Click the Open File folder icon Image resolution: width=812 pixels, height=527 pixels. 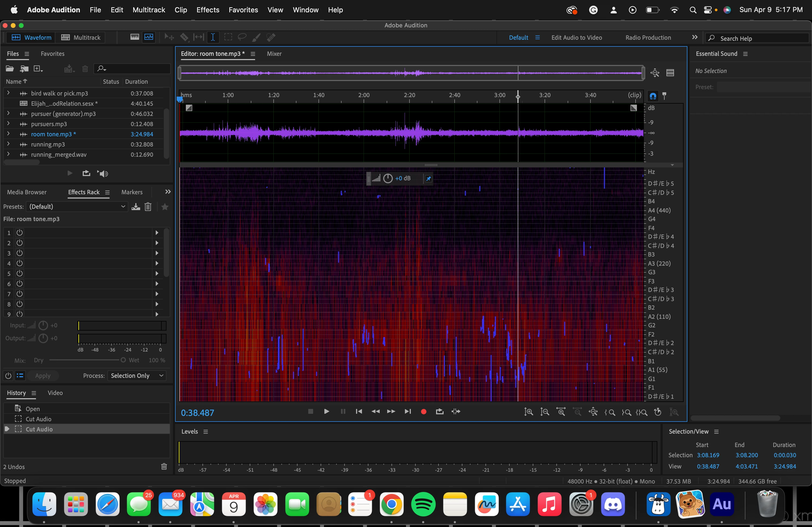click(10, 69)
